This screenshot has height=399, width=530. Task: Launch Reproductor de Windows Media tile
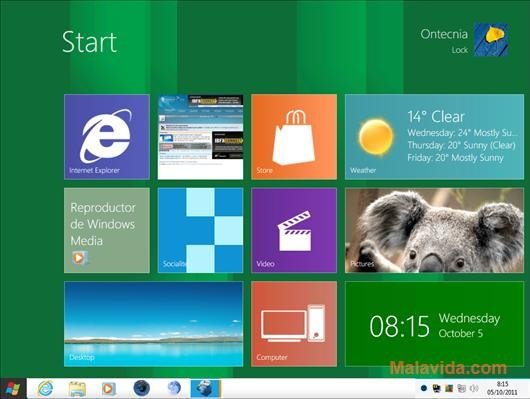pos(107,230)
